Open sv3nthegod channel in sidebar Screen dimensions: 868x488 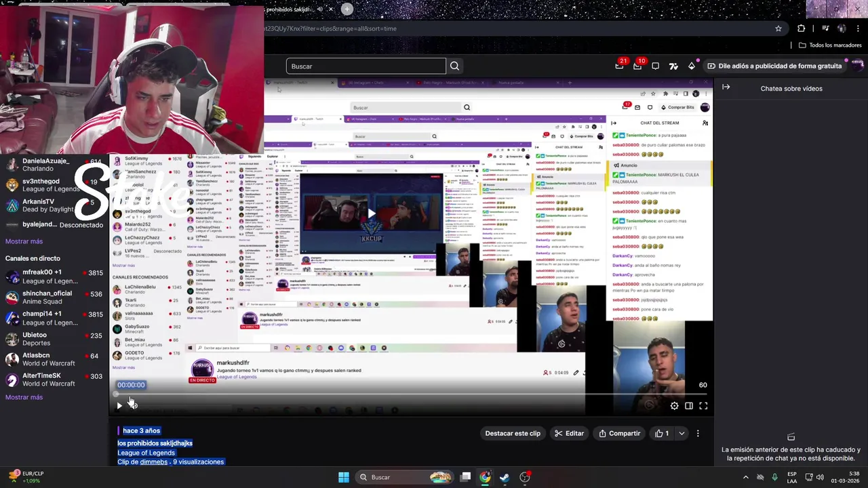click(54, 185)
